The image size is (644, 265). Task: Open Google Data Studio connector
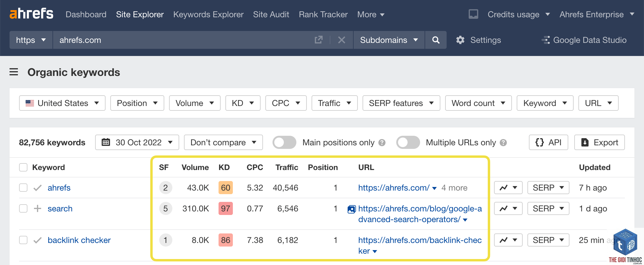(584, 40)
